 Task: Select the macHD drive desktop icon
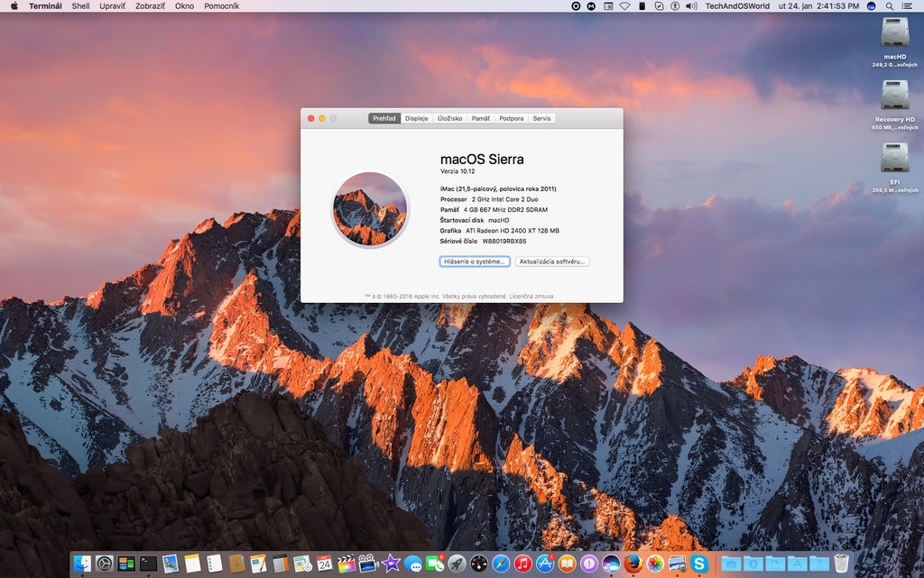[x=894, y=32]
